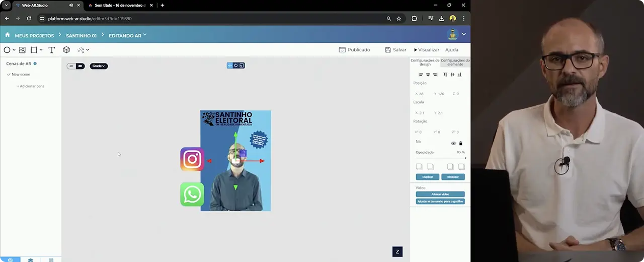Click the Alterar vídeo button
The height and width of the screenshot is (262, 644).
click(x=440, y=194)
